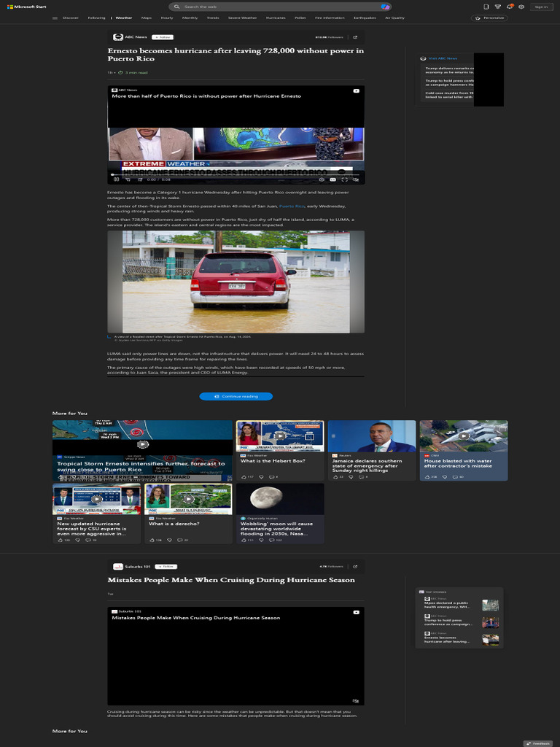
Task: Open the mobile phone icon in header
Action: click(486, 7)
